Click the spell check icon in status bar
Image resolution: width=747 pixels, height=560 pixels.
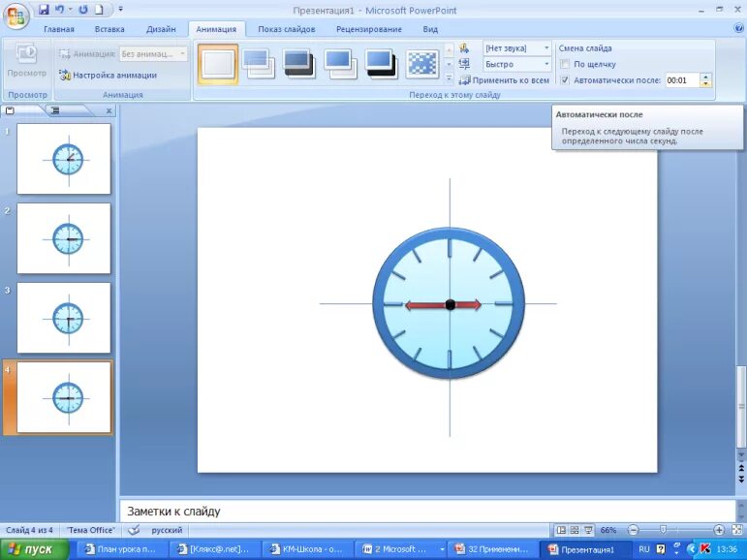[x=135, y=530]
